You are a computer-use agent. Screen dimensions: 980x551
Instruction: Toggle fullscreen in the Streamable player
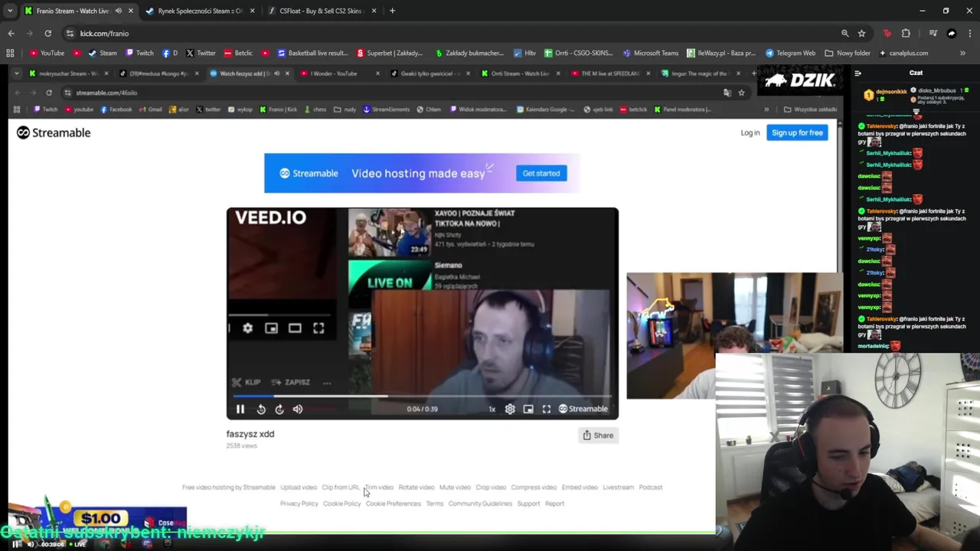click(547, 409)
